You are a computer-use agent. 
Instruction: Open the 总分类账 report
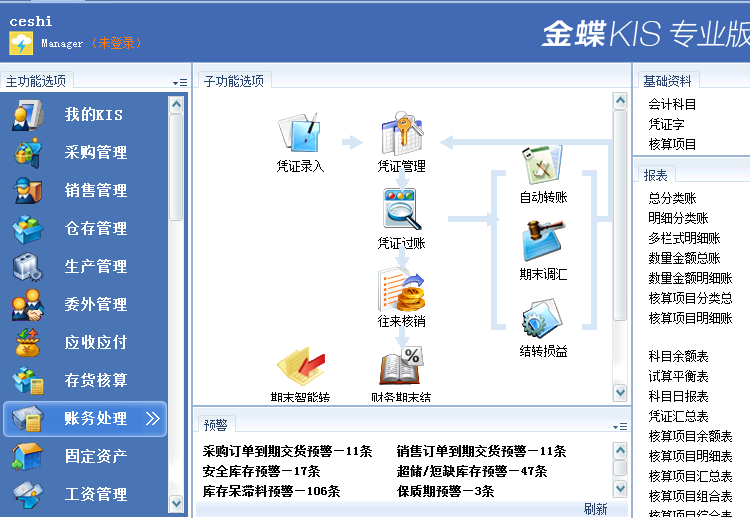coord(672,198)
